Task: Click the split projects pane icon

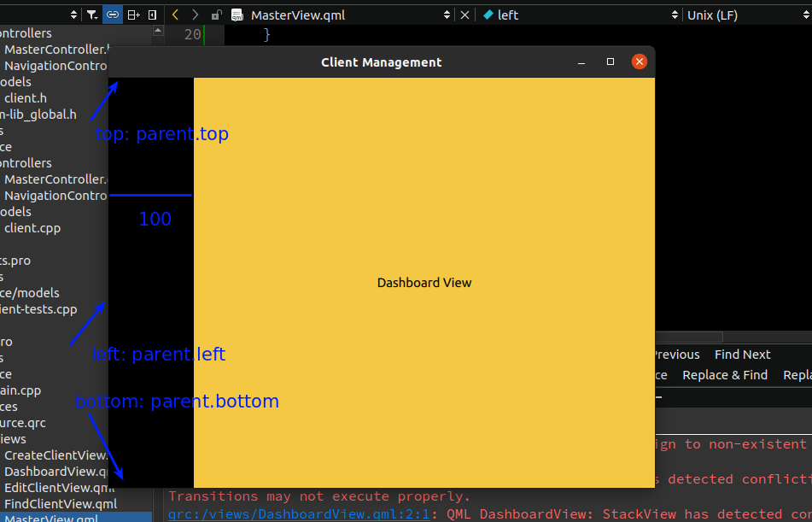Action: click(x=133, y=15)
